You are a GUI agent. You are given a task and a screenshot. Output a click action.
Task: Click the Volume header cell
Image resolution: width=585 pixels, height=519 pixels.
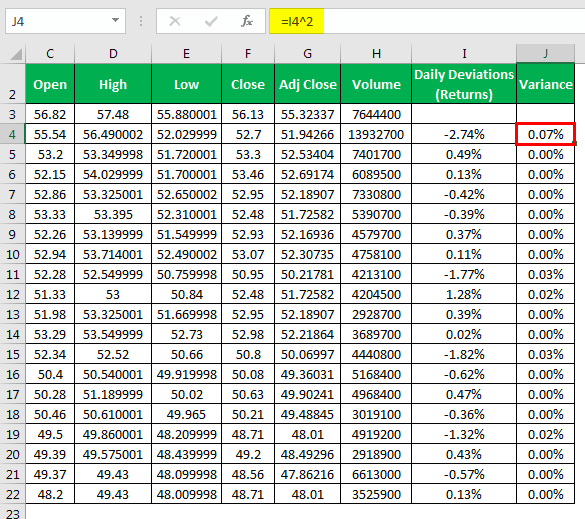point(376,84)
